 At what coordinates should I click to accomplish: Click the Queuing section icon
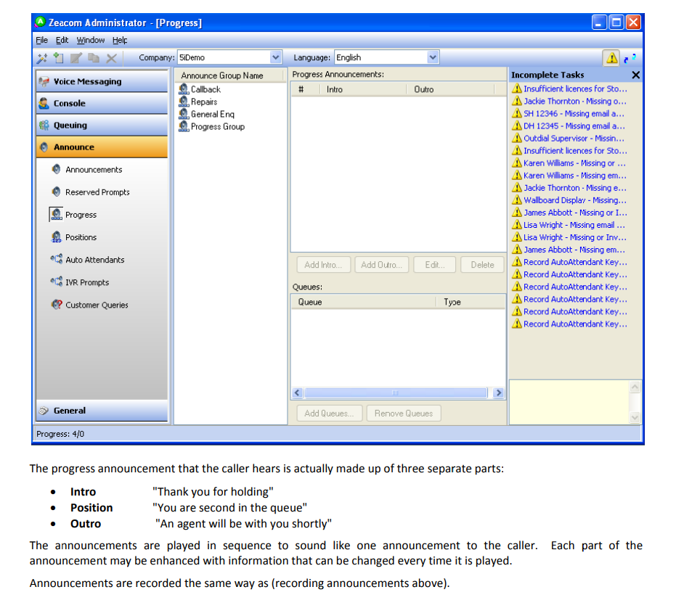[44, 126]
